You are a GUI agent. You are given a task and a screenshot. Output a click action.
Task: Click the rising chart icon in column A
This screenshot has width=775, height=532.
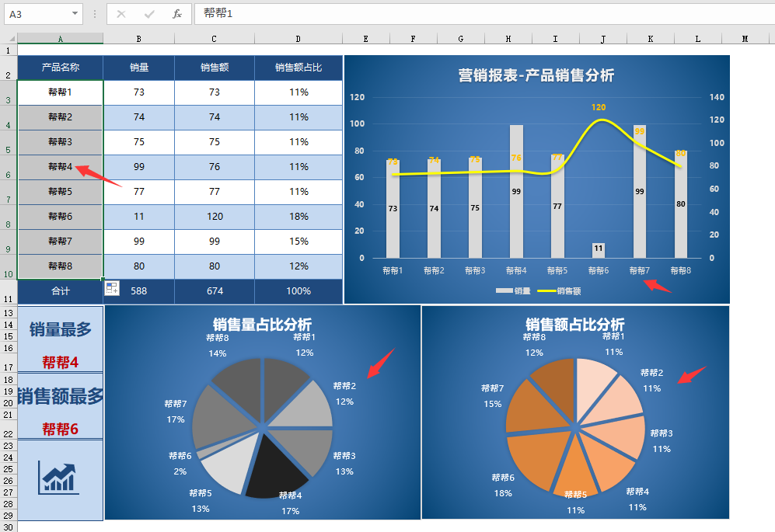pyautogui.click(x=59, y=478)
